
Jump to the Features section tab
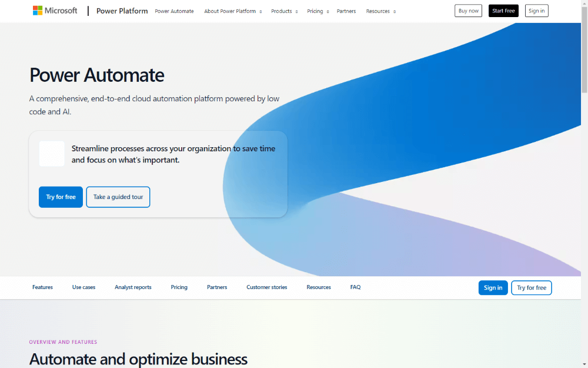(42, 287)
